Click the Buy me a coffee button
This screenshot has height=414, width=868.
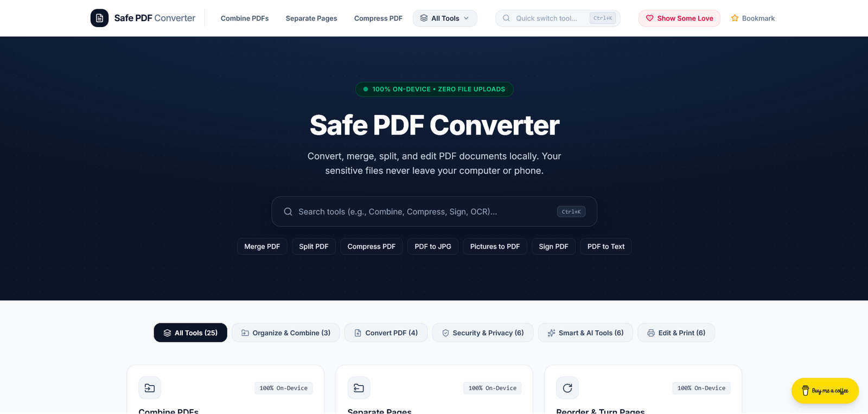coord(825,391)
